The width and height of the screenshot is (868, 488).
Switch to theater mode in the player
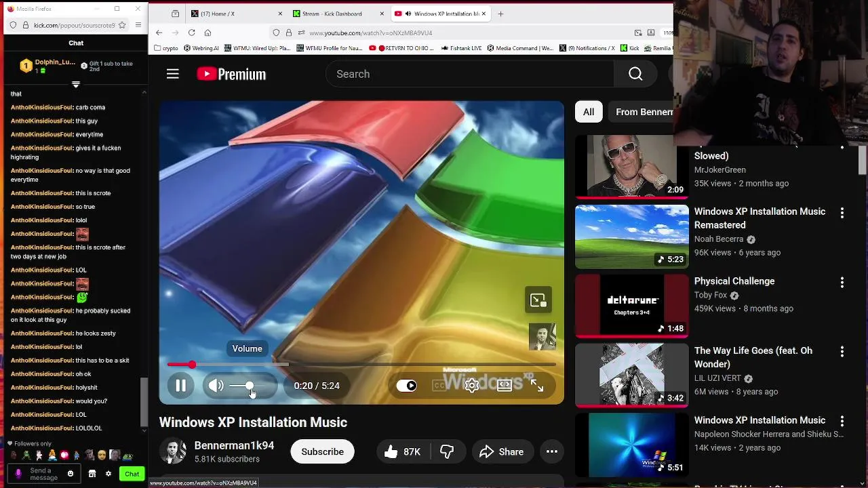[505, 386]
